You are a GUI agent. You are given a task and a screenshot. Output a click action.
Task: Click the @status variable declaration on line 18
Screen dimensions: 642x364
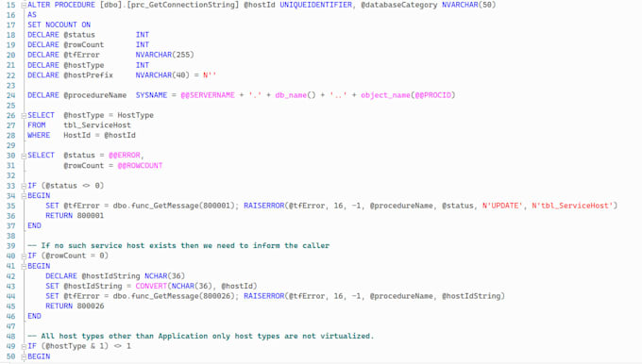pyautogui.click(x=79, y=35)
